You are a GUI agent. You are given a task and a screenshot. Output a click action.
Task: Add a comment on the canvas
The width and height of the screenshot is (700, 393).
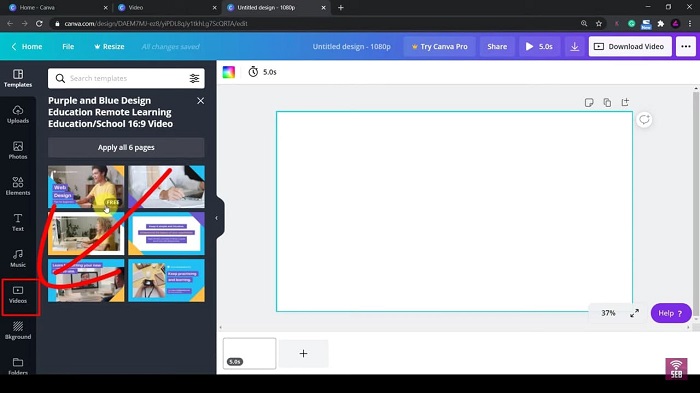(x=644, y=119)
